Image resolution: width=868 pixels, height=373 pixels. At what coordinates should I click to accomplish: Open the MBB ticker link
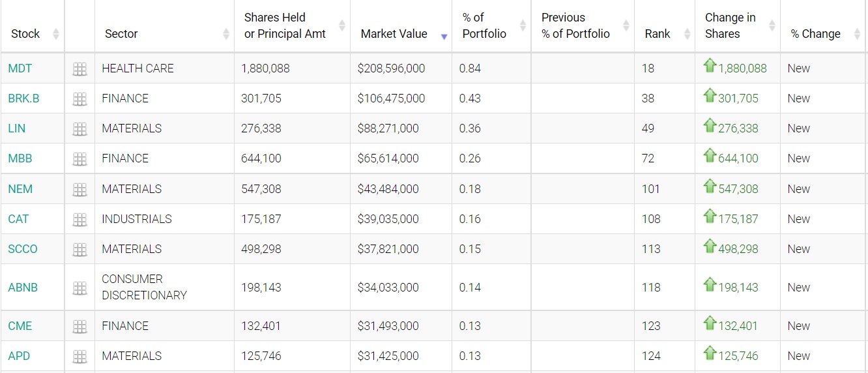20,158
